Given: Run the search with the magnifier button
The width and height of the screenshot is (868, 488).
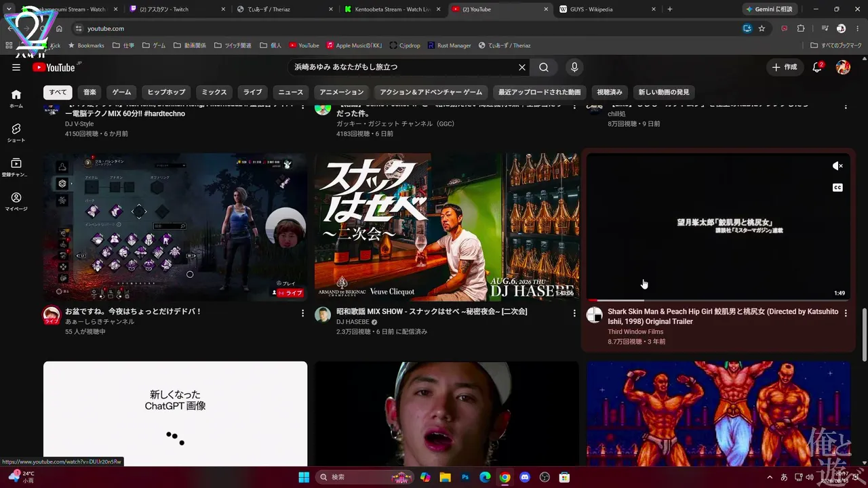Looking at the screenshot, I should 544,67.
